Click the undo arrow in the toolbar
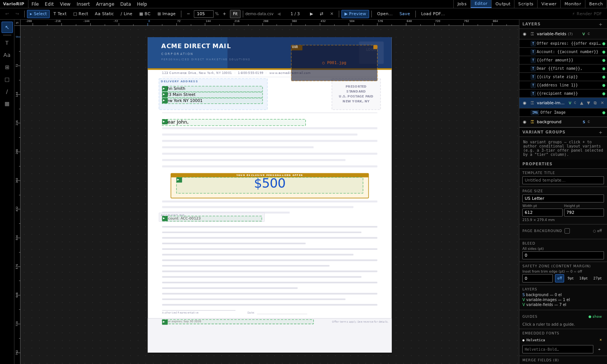 coord(7,14)
